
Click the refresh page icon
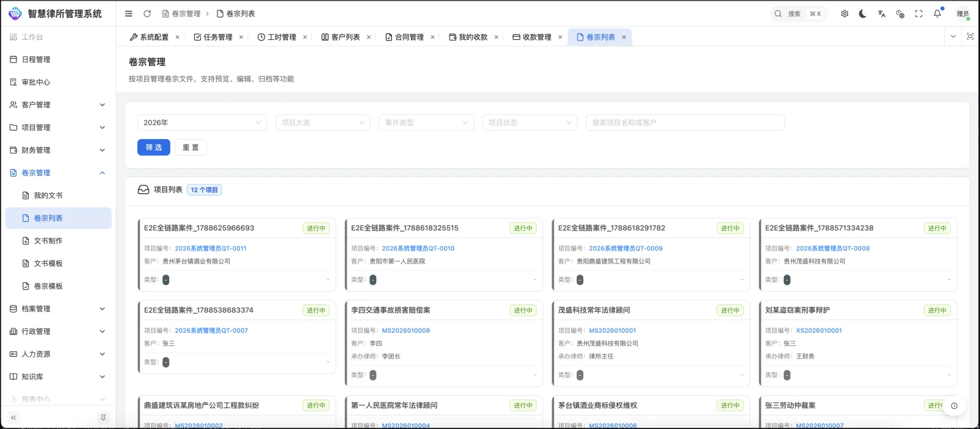(x=147, y=13)
